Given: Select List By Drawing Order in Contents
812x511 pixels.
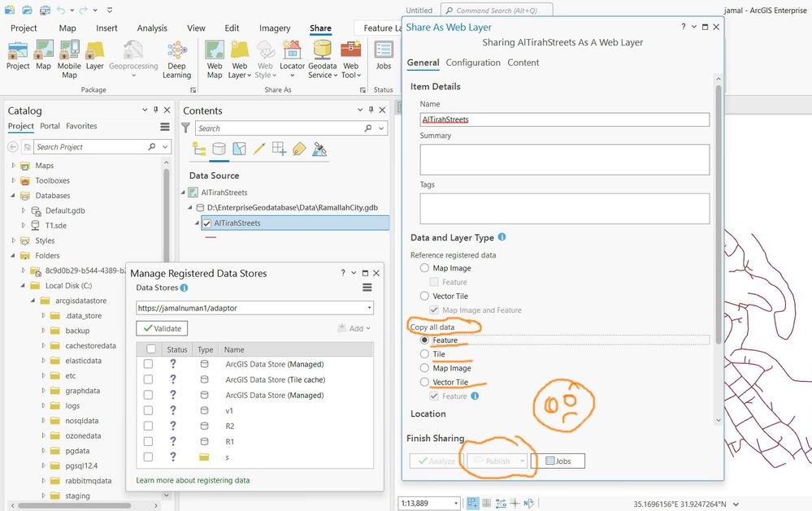Looking at the screenshot, I should point(199,149).
